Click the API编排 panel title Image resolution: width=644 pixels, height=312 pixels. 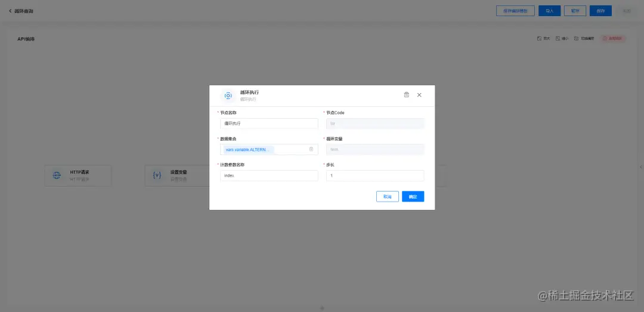click(26, 39)
